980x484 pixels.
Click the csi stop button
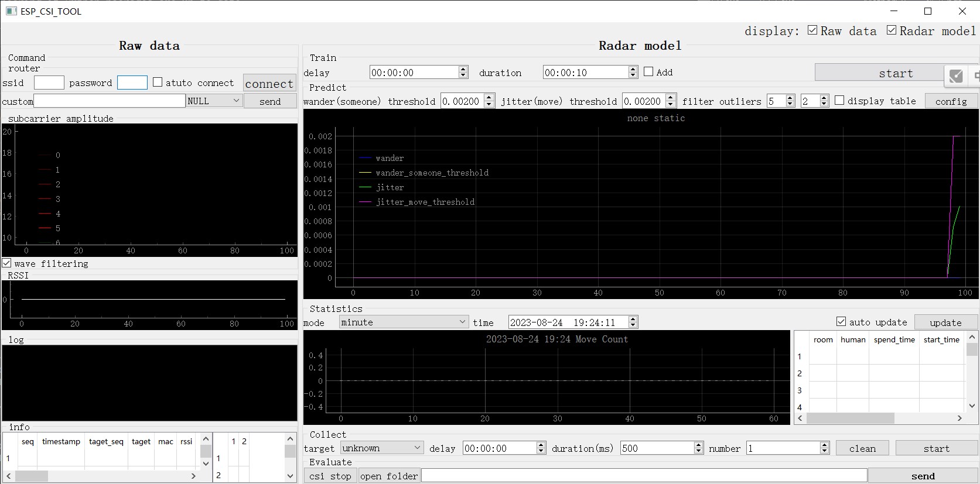[x=330, y=476]
